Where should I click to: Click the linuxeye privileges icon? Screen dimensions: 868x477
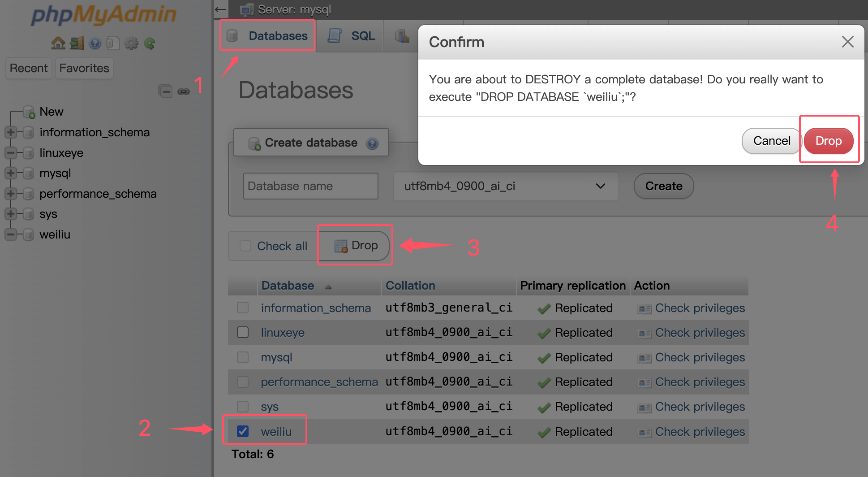coord(645,334)
